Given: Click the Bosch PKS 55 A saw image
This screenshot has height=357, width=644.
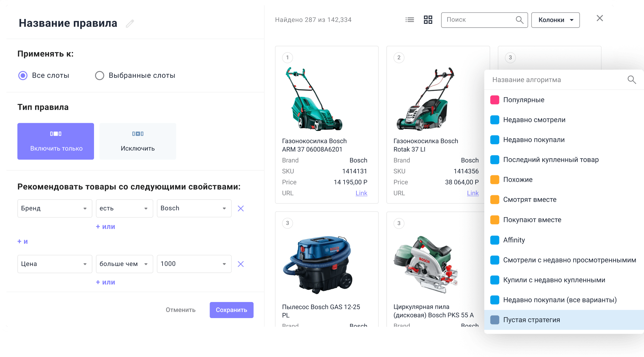Looking at the screenshot, I should (426, 265).
